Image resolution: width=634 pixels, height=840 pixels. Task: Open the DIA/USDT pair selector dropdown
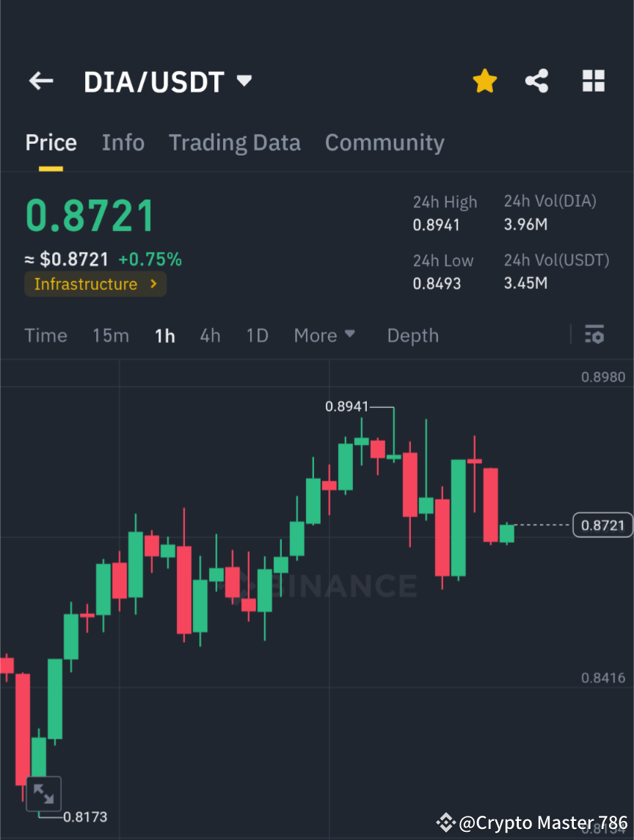pos(243,81)
